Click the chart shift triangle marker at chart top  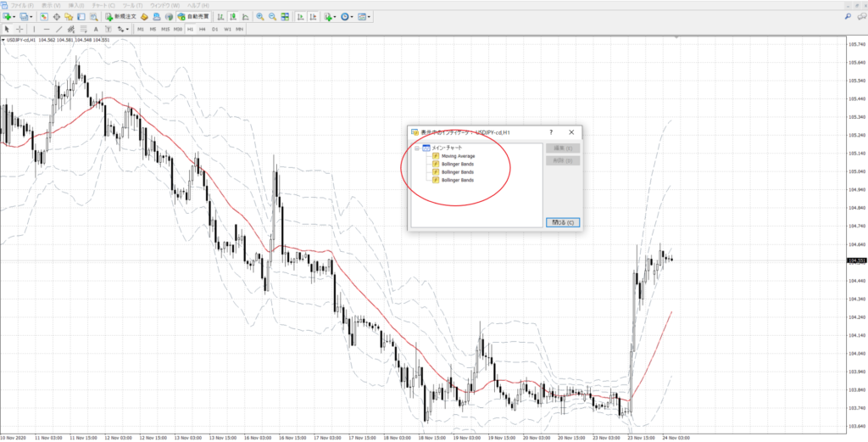click(x=676, y=37)
